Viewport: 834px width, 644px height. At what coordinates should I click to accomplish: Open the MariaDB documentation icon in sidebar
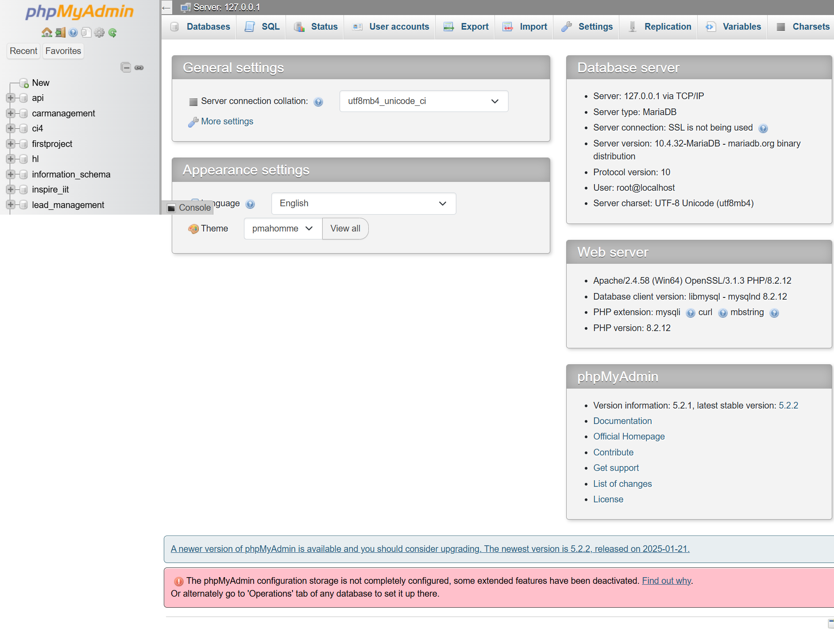(x=86, y=32)
